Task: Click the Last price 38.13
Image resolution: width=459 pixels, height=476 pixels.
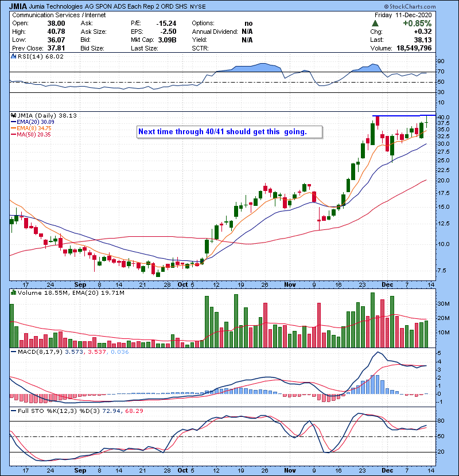Action: click(423, 40)
